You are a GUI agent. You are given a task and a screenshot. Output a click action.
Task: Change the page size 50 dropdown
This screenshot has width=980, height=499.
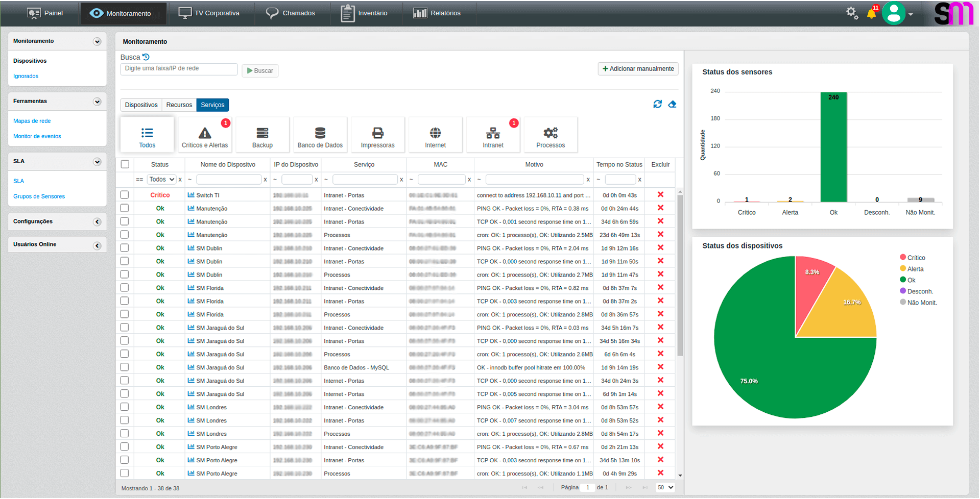pyautogui.click(x=665, y=487)
